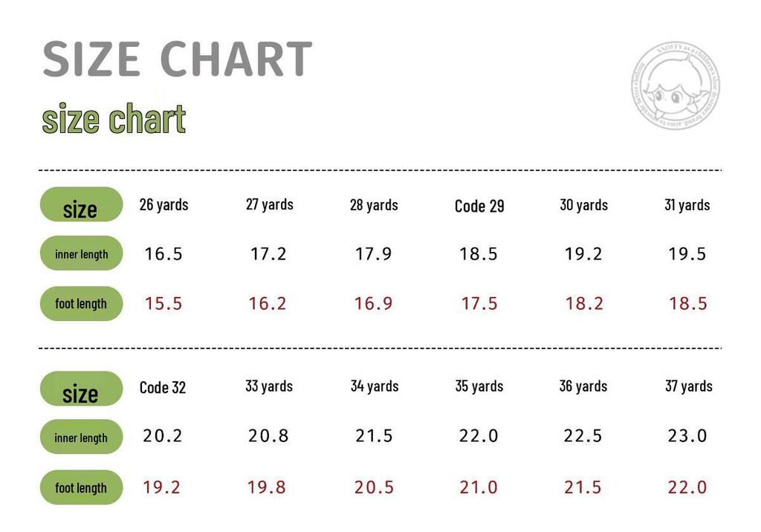
Task: Click the '31 yards' size heading
Action: 687,205
